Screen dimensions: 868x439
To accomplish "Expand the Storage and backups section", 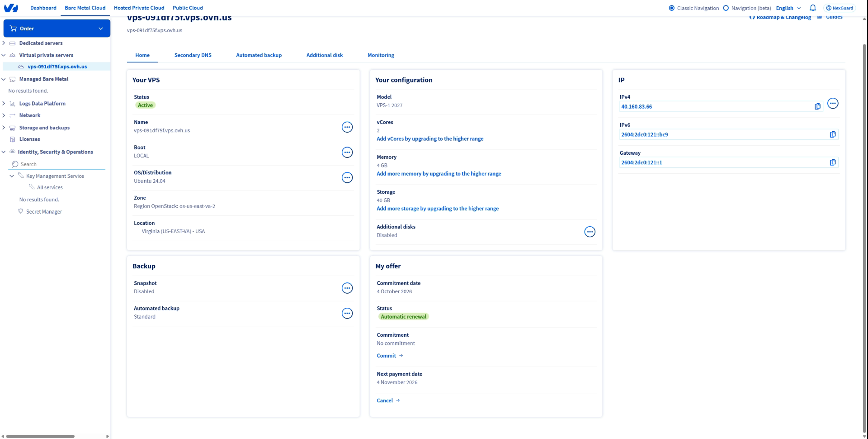I will 4,128.
